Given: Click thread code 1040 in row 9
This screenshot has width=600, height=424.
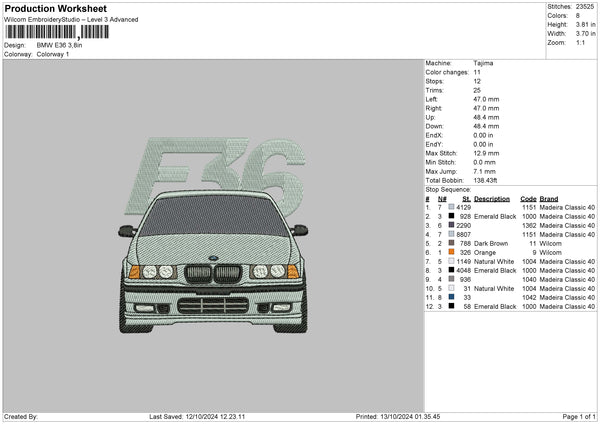Looking at the screenshot, I should (529, 280).
